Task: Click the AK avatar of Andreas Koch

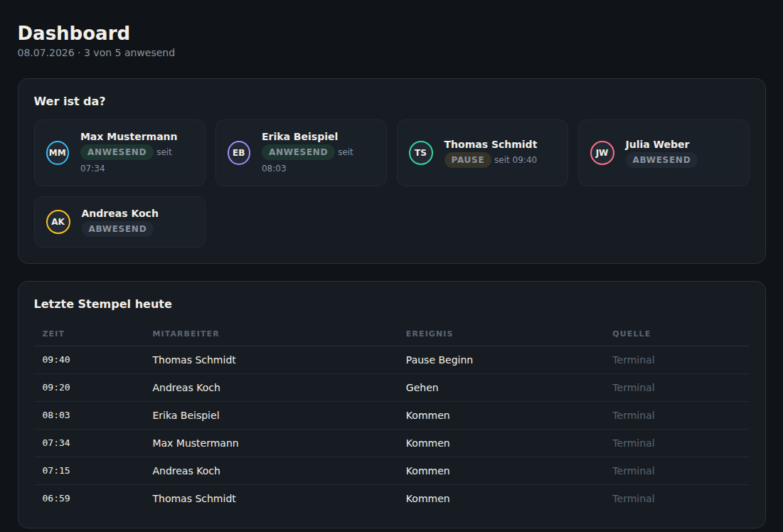Action: coord(58,222)
